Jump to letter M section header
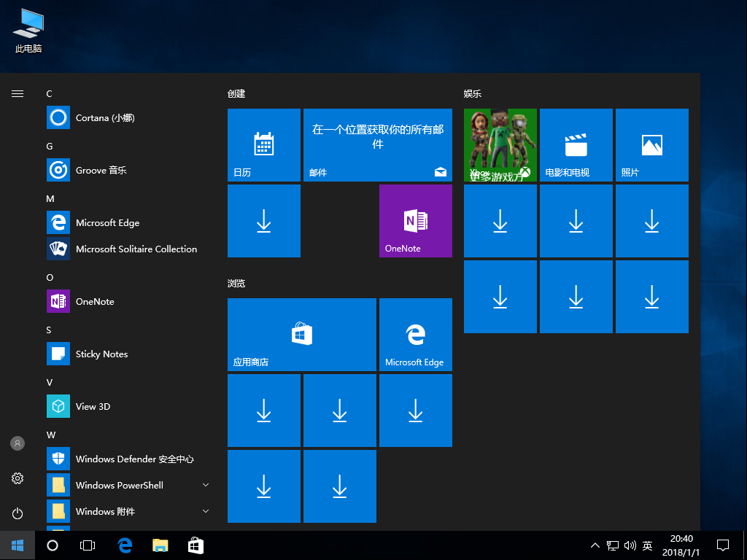Image resolution: width=747 pixels, height=560 pixels. (x=50, y=198)
